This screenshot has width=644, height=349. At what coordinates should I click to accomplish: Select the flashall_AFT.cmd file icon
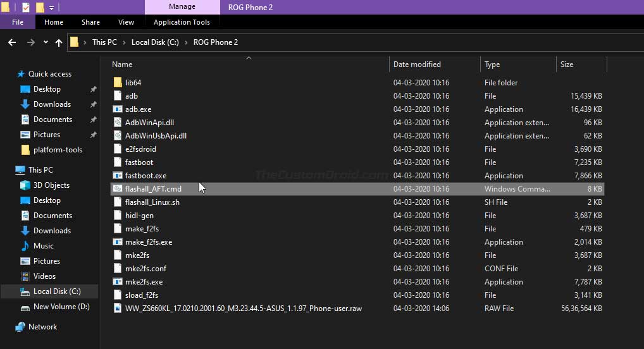118,189
